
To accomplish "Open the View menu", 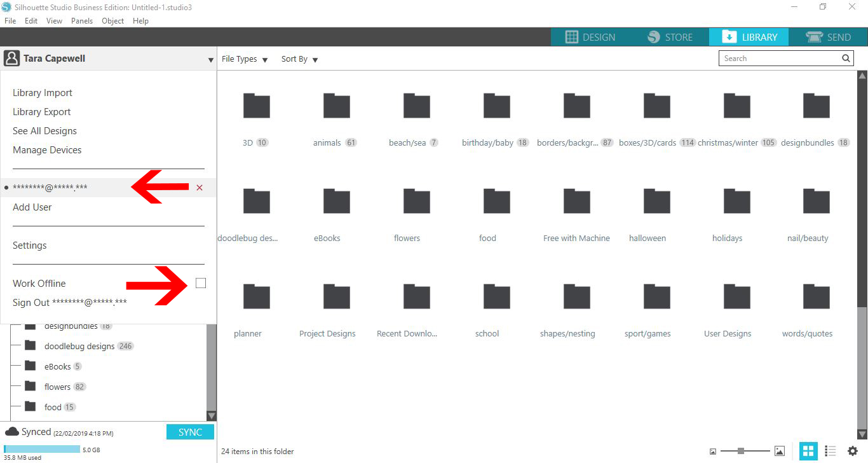I will click(x=55, y=21).
